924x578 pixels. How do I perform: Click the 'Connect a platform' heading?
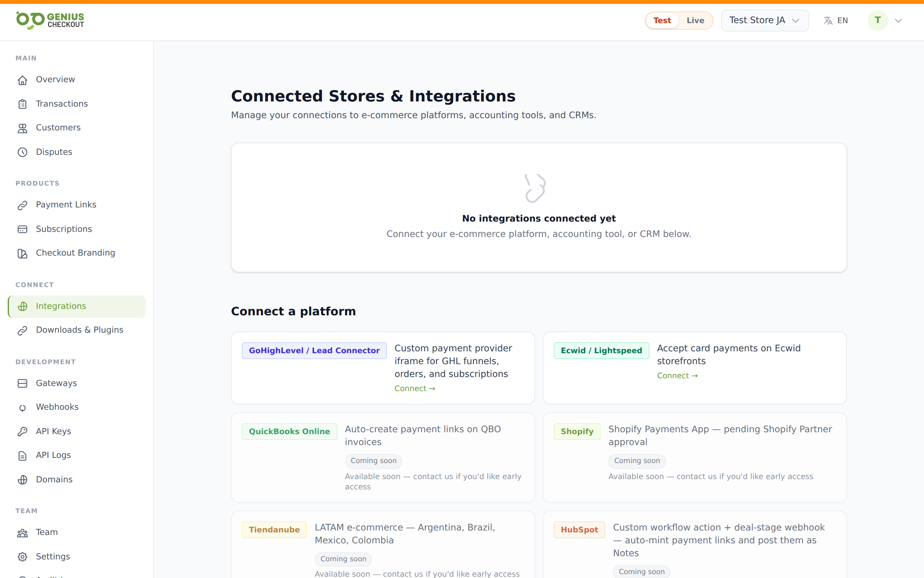293,311
